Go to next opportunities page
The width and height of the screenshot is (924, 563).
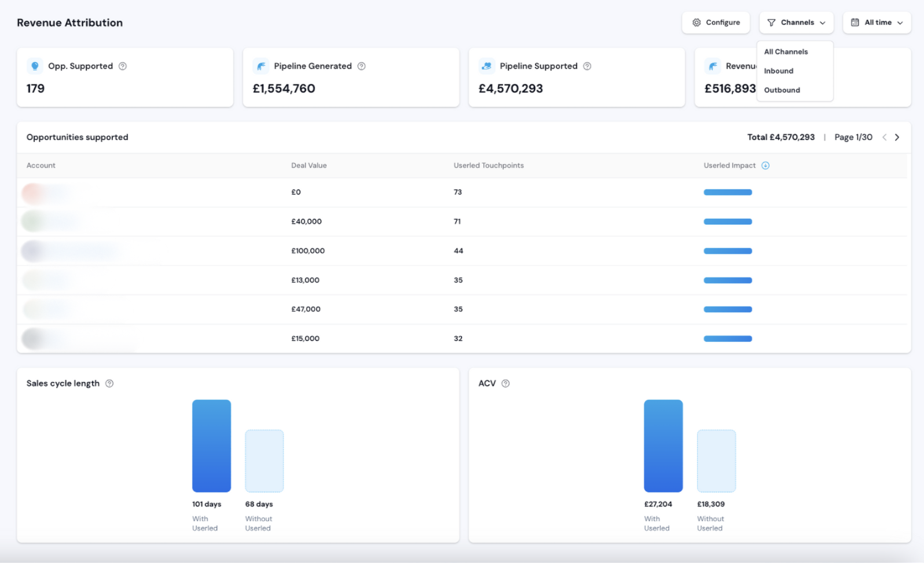pos(897,137)
